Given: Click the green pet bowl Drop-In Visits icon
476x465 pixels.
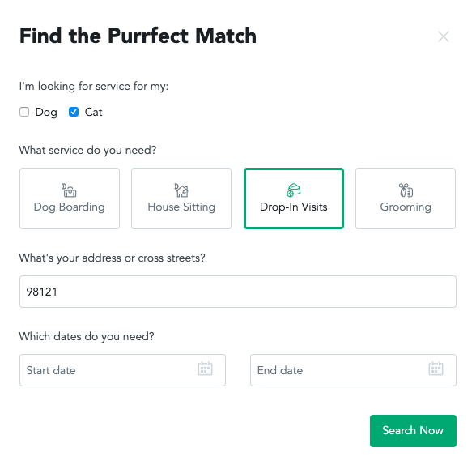Looking at the screenshot, I should (x=294, y=190).
